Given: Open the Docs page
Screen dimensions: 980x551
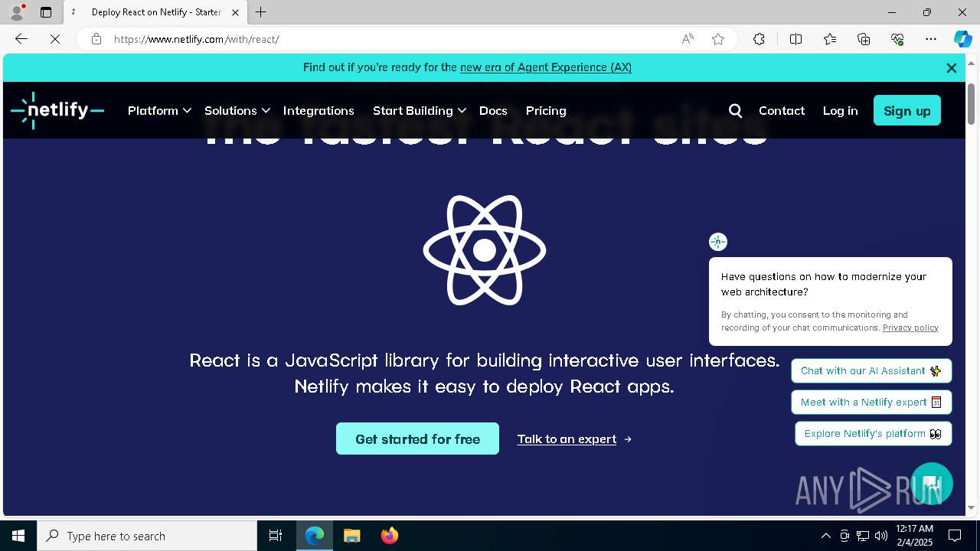Looking at the screenshot, I should 493,110.
